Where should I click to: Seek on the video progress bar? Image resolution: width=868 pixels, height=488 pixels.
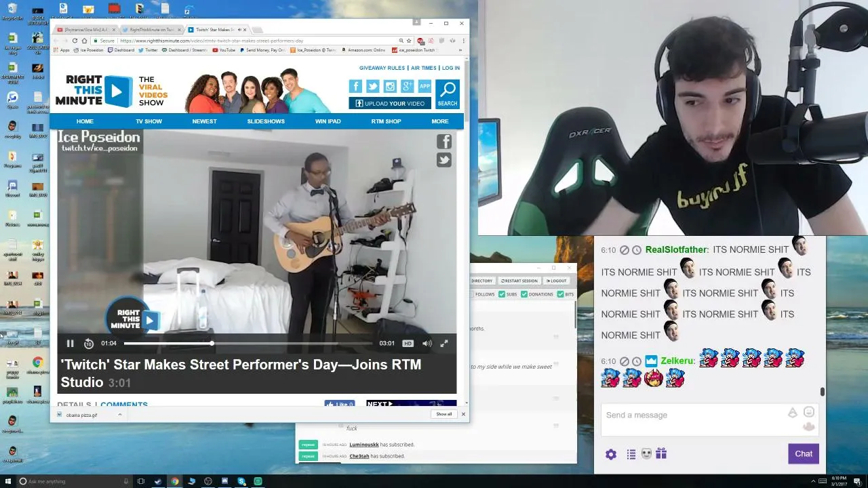coord(248,344)
